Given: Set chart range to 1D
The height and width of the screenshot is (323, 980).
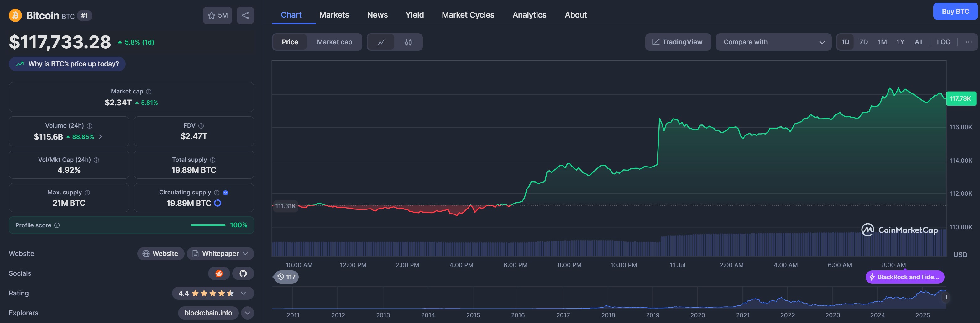Looking at the screenshot, I should click(845, 42).
